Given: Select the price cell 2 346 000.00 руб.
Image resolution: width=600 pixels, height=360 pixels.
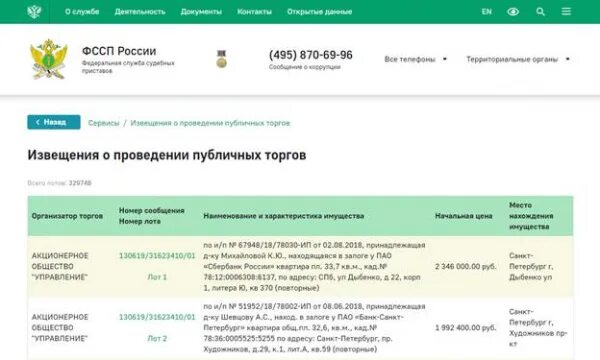Looking at the screenshot, I should pyautogui.click(x=466, y=266).
